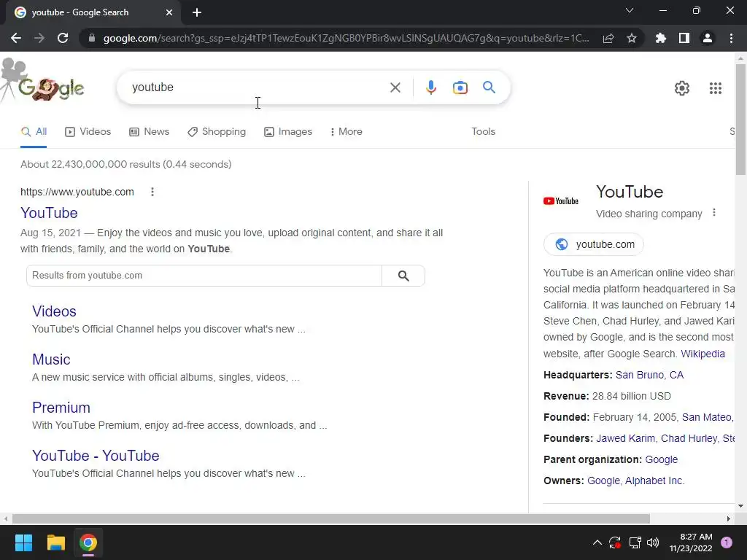Open the Google parent organization link

661,459
